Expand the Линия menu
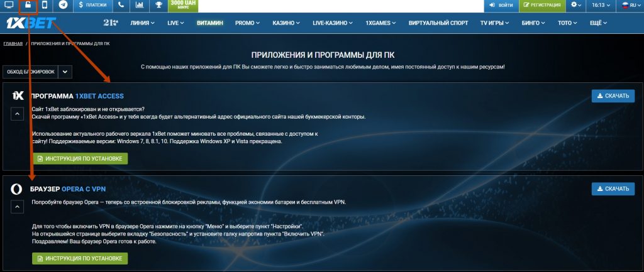The height and width of the screenshot is (272, 644). (142, 23)
